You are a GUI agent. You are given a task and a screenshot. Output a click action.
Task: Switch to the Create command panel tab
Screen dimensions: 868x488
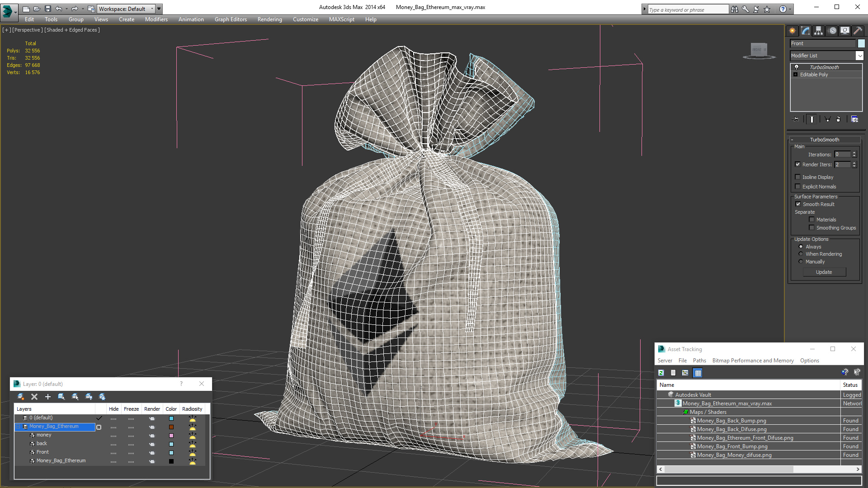coord(793,31)
